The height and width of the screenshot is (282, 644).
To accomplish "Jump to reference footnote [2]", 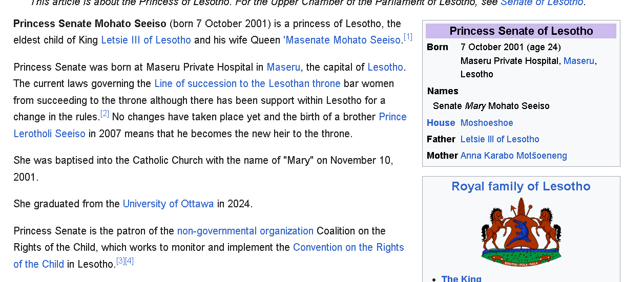I will (105, 114).
